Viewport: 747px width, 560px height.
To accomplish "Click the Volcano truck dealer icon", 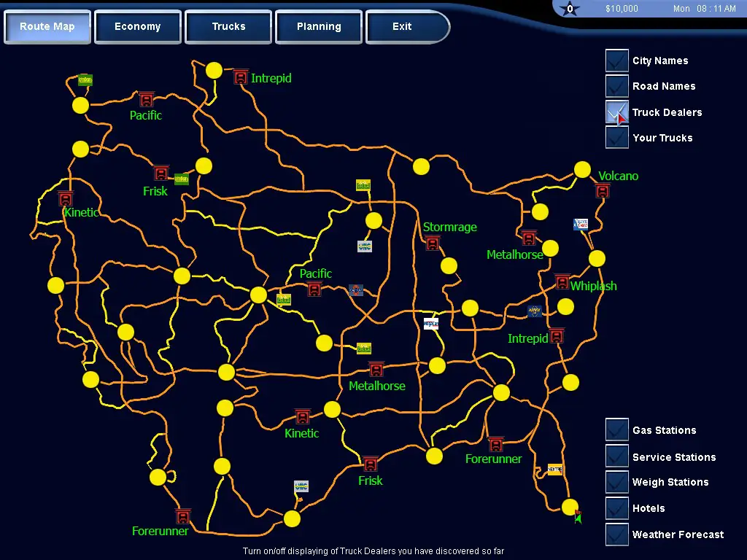I will coord(603,191).
